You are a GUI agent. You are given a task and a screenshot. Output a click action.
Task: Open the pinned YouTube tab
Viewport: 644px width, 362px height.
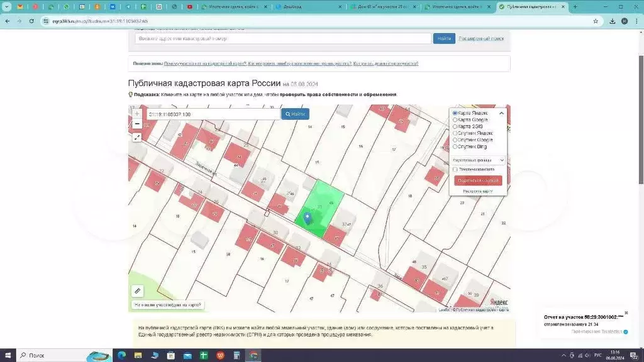coord(190,6)
